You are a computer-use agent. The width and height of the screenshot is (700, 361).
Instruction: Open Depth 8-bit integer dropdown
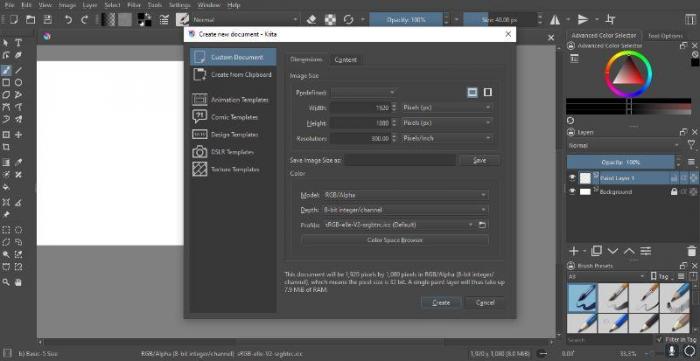click(x=405, y=210)
